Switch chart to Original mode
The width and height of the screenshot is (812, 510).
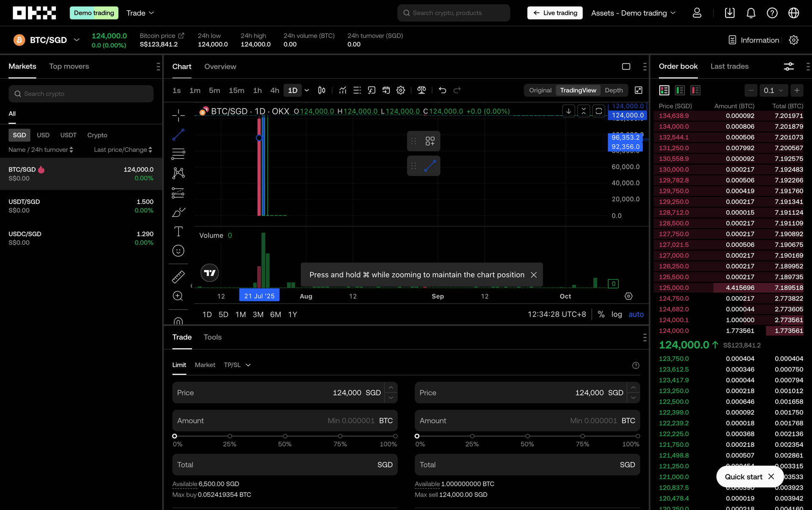point(540,90)
